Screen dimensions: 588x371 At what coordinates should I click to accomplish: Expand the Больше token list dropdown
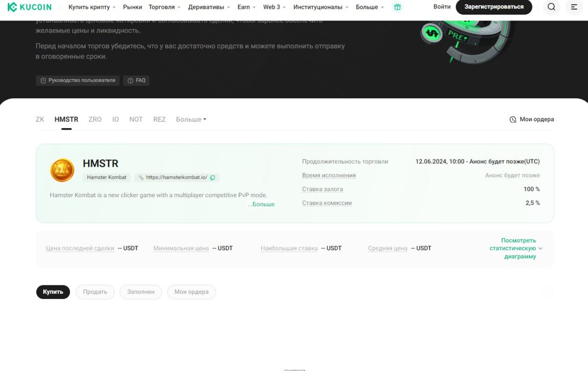tap(191, 119)
